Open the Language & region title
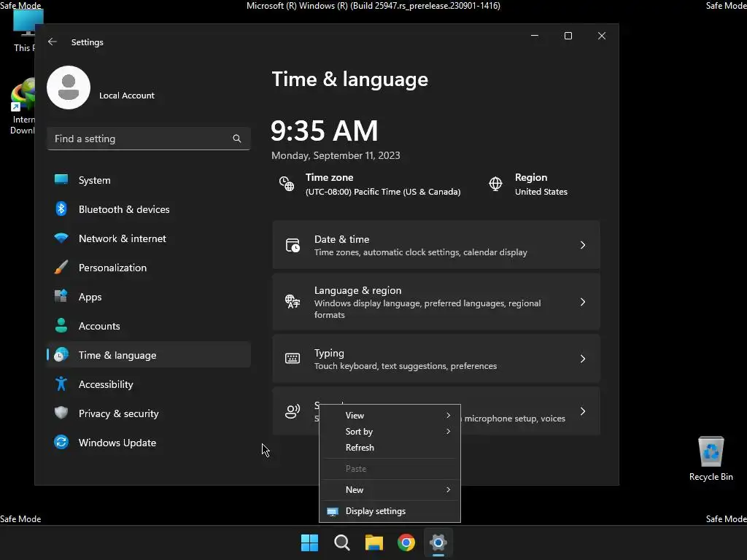 coord(357,290)
